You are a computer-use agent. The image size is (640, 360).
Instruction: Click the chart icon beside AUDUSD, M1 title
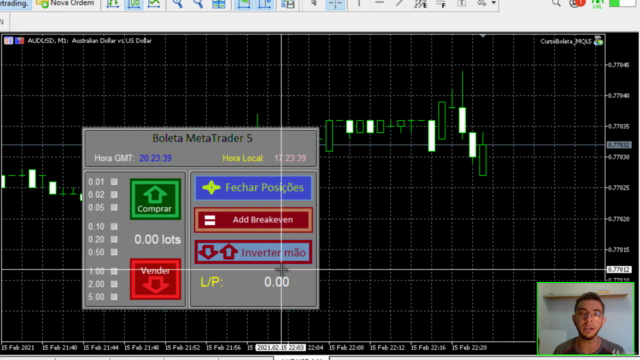(x=8, y=40)
